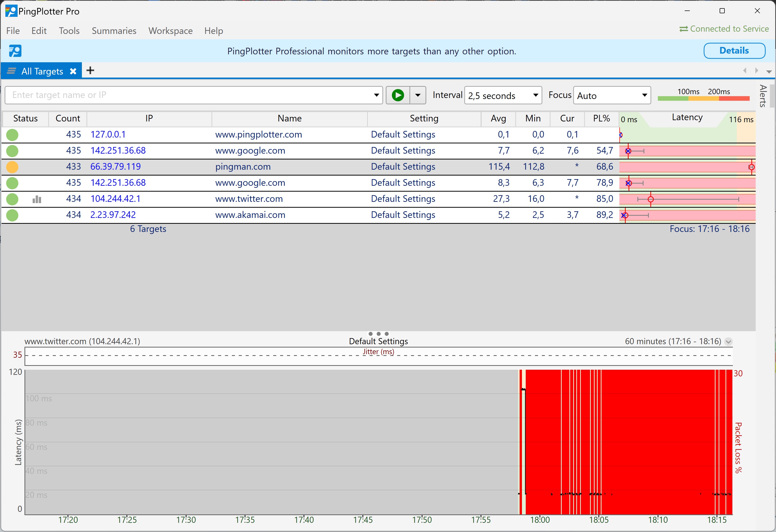Sort by the Status column header
This screenshot has width=776, height=532.
coord(25,119)
